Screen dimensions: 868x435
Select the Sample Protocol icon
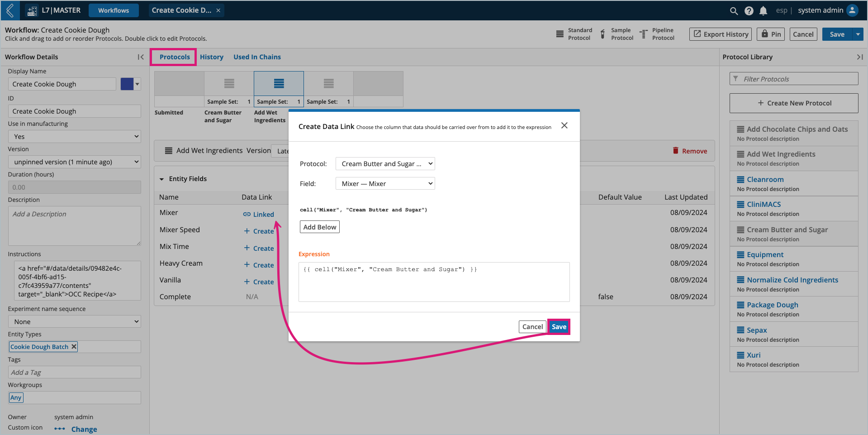click(602, 34)
